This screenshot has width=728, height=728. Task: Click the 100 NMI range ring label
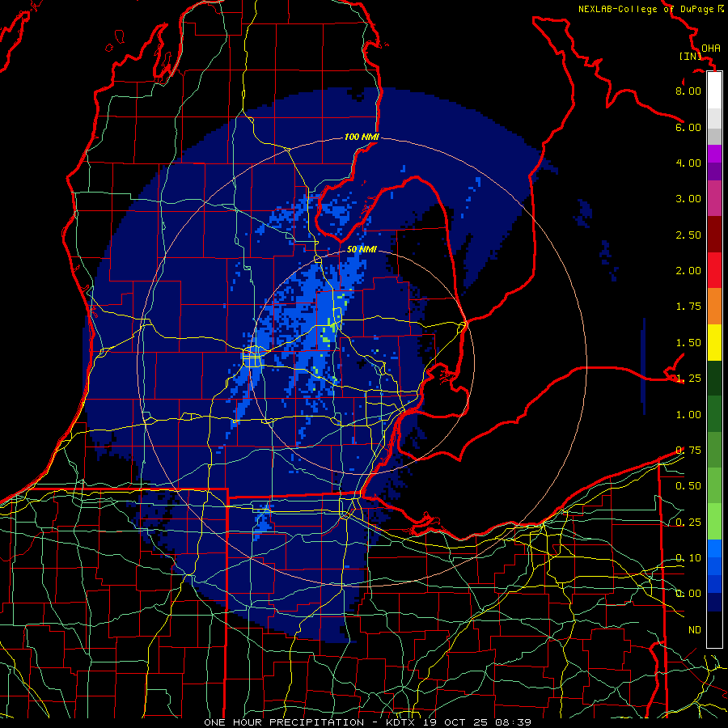[x=362, y=137]
